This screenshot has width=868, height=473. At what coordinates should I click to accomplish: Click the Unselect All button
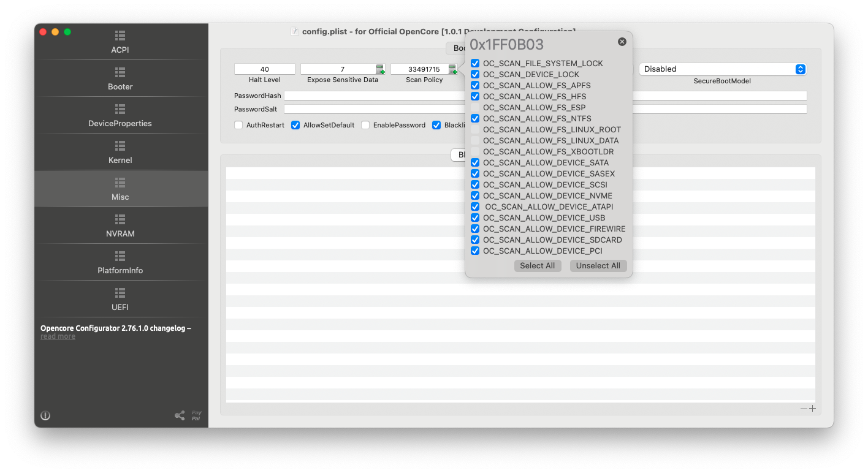pos(598,266)
